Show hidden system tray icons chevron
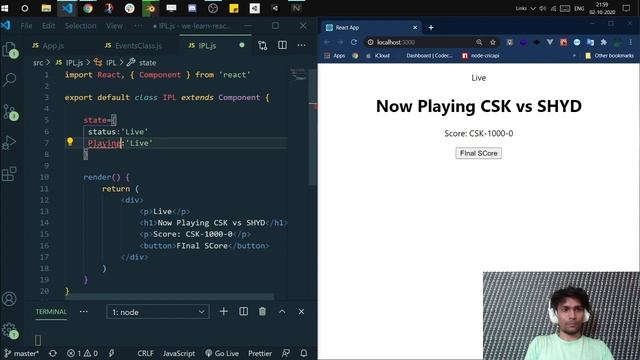640x360 pixels. pos(533,8)
